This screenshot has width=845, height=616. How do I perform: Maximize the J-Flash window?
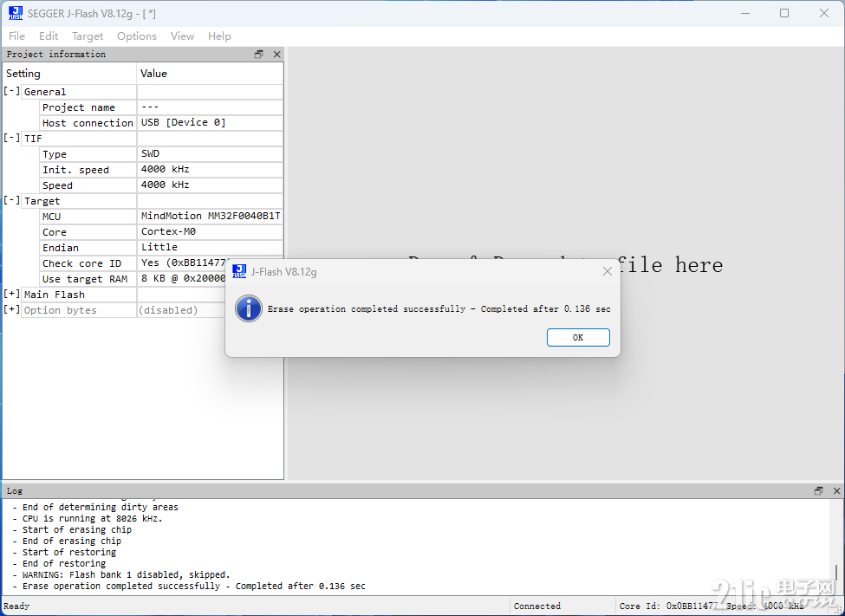[x=784, y=13]
